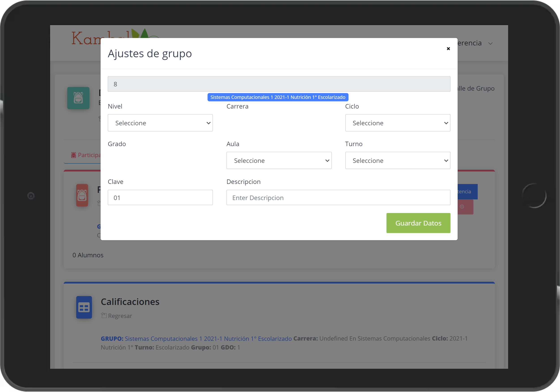Click the blue group name badge

(x=278, y=97)
